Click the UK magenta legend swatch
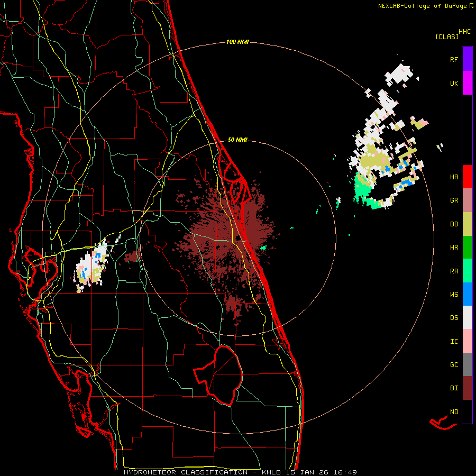Image resolution: width=476 pixels, height=476 pixels. coord(467,83)
